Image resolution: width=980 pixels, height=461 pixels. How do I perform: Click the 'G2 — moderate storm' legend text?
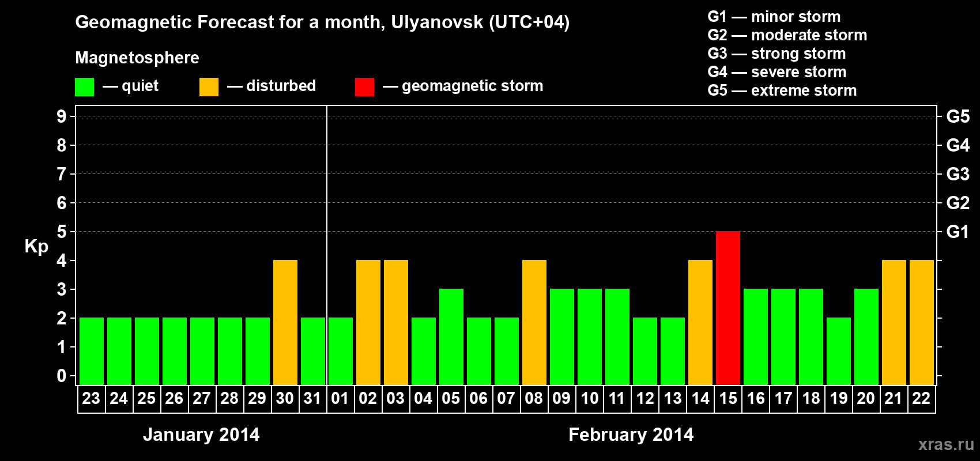click(787, 35)
